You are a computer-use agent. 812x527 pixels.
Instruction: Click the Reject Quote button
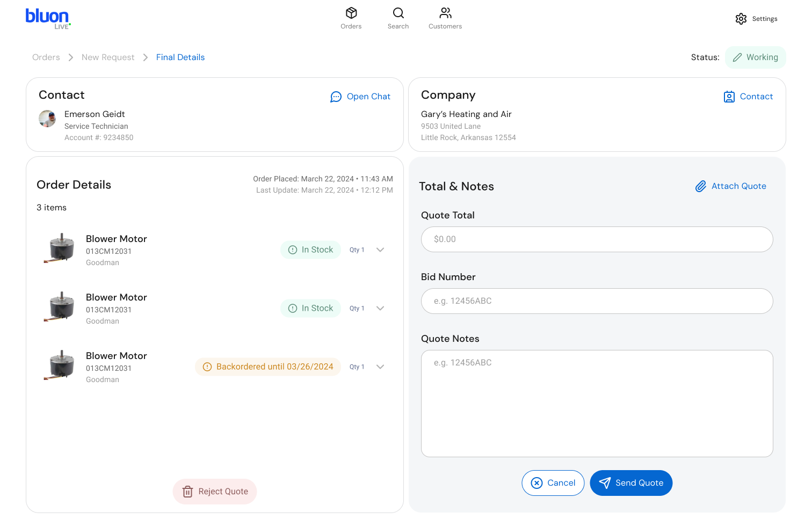pos(215,492)
